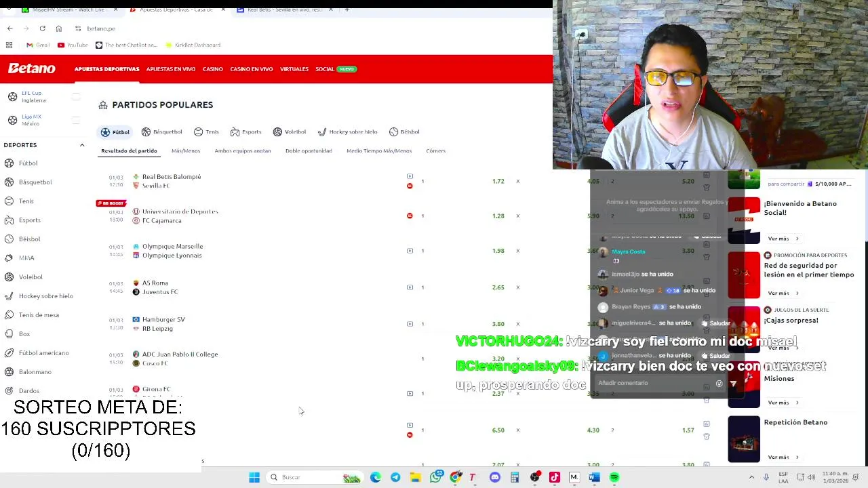Open Voleibol in the sports sidebar
The width and height of the screenshot is (868, 488).
pyautogui.click(x=31, y=277)
